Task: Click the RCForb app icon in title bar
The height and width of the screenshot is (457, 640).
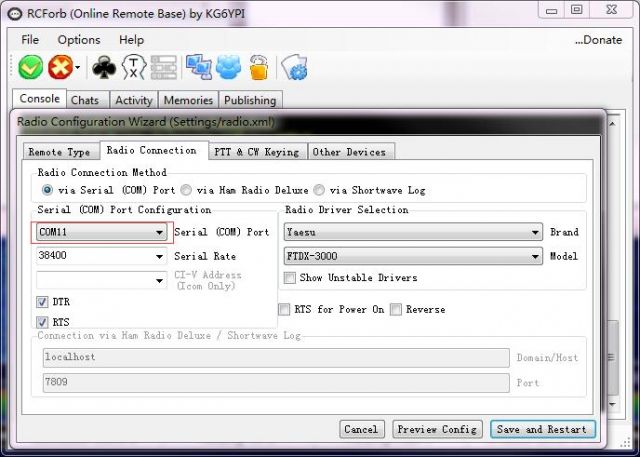Action: pos(15,14)
